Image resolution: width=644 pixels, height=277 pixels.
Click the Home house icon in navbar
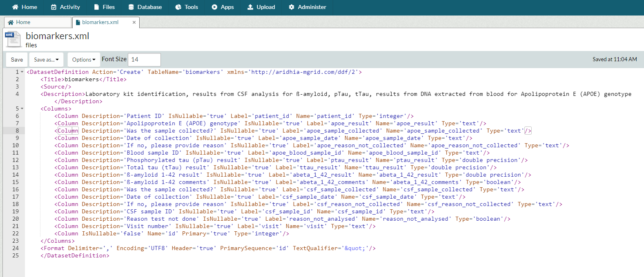click(x=15, y=7)
